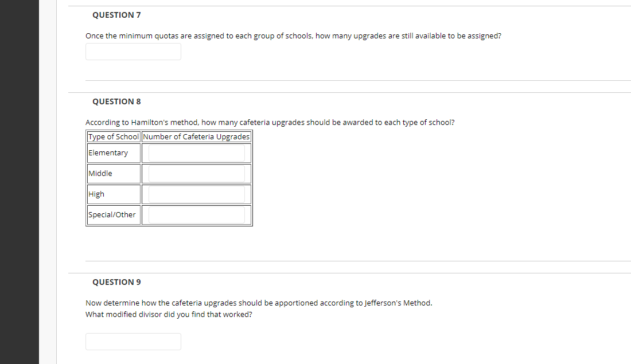The height and width of the screenshot is (364, 631).
Task: Click the dark sidebar panel on the left
Action: click(20, 182)
